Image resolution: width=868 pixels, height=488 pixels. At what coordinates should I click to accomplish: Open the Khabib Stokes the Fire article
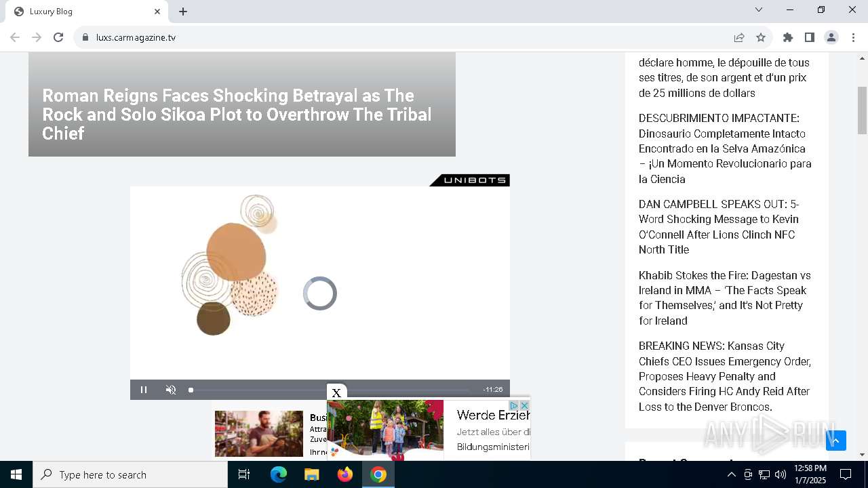[x=724, y=298]
